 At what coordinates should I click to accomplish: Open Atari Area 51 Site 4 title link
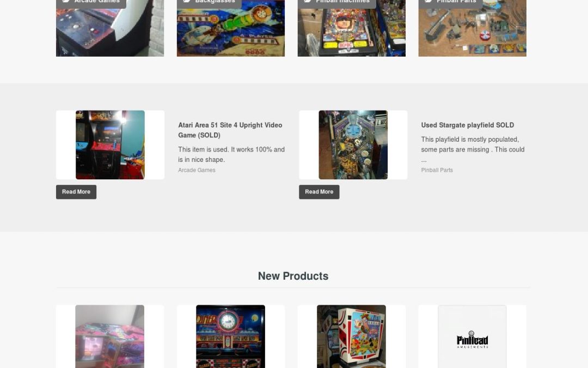230,130
